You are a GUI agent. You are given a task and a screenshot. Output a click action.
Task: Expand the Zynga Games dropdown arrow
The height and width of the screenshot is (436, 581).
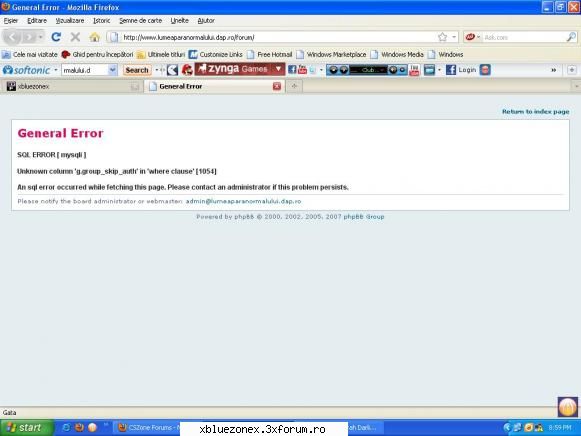[x=279, y=69]
